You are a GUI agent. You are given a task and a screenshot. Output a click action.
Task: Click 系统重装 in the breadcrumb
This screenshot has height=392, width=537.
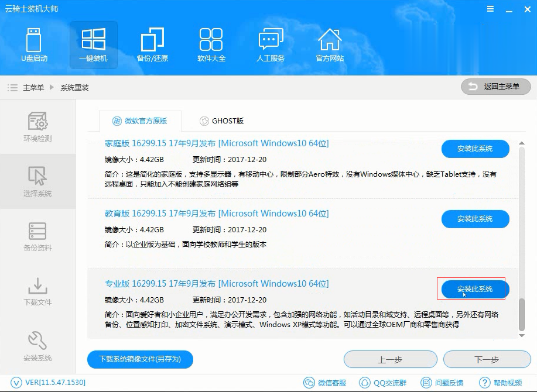tap(74, 88)
